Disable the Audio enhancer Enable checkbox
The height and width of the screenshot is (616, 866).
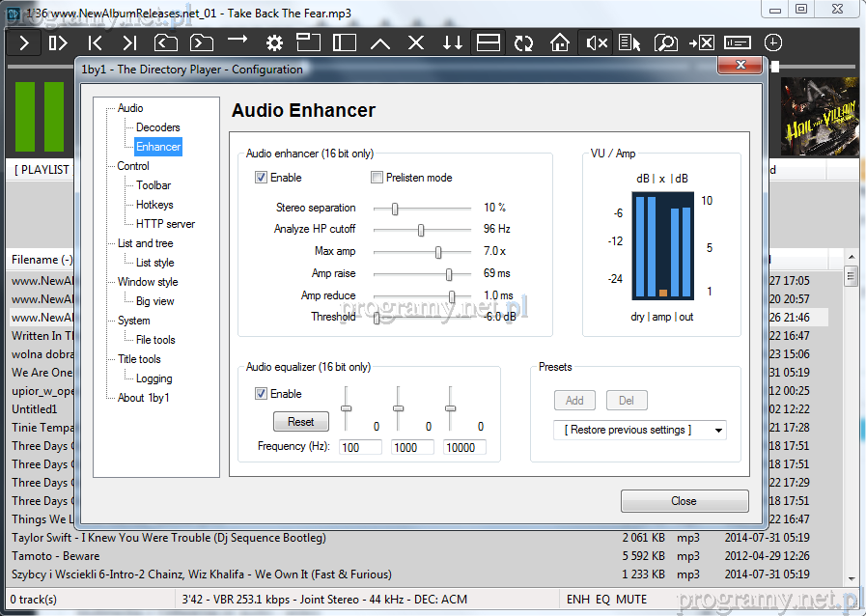pos(261,178)
